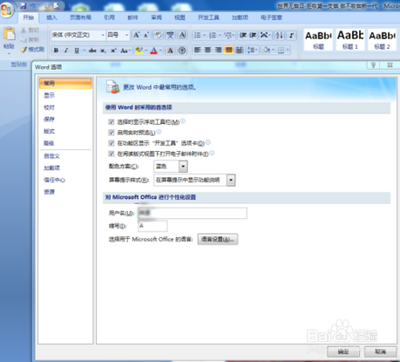Click the Numbering list icon
The height and width of the screenshot is (362, 400).
click(213, 35)
